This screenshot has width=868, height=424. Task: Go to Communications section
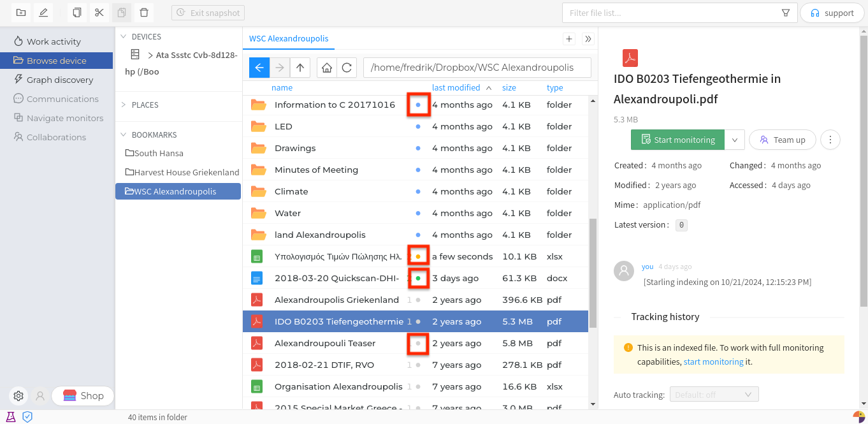(62, 99)
